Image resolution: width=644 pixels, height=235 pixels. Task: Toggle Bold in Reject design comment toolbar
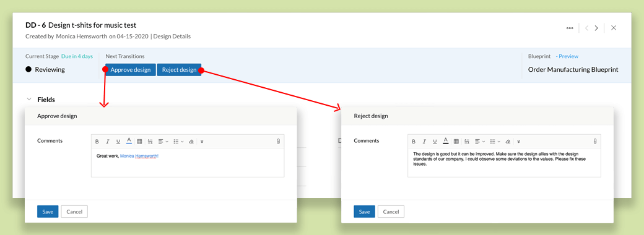coord(414,142)
